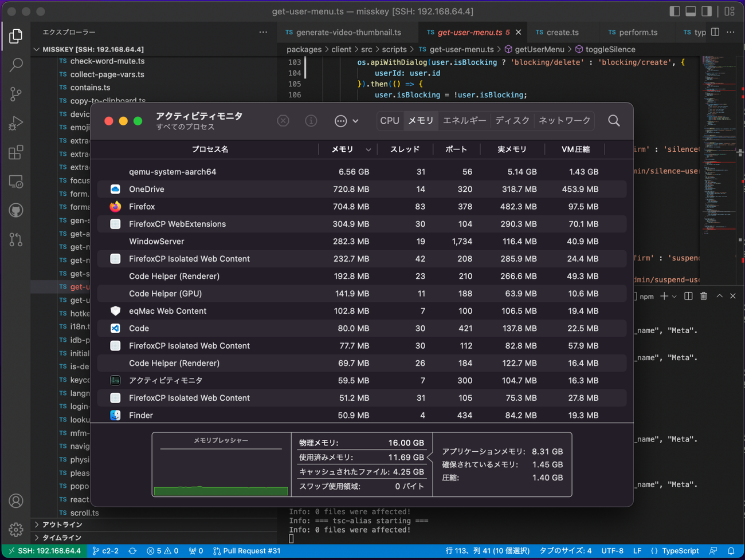Screen dimensions: 745x560
Task: Open the Source Control view icon
Action: click(x=16, y=94)
